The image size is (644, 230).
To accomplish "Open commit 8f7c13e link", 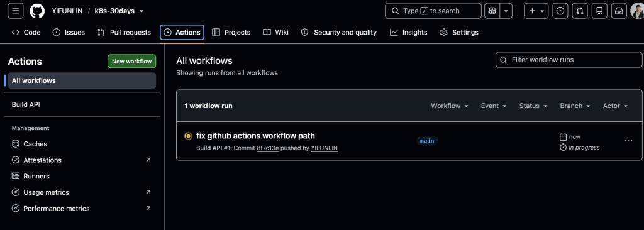I will [x=268, y=148].
